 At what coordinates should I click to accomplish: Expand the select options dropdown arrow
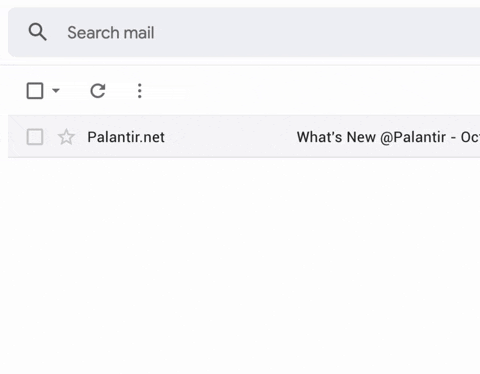[56, 90]
